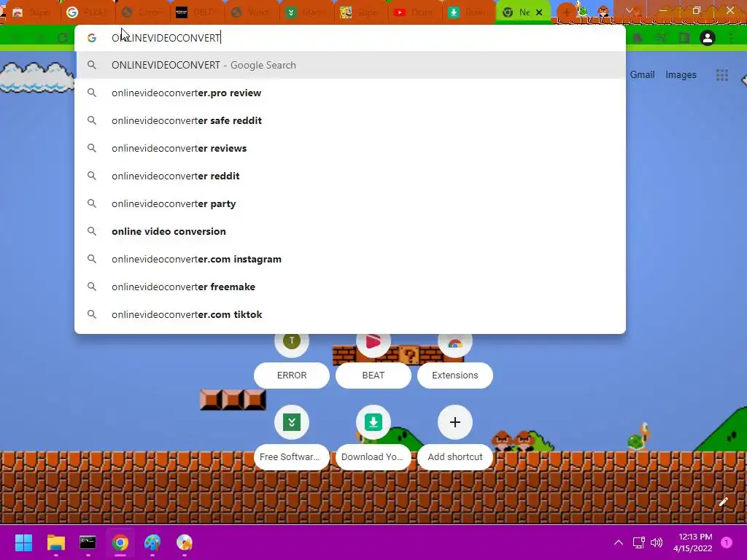Toggle the side panel toolbar icon
Viewport: 747px width, 560px height.
coord(684,38)
